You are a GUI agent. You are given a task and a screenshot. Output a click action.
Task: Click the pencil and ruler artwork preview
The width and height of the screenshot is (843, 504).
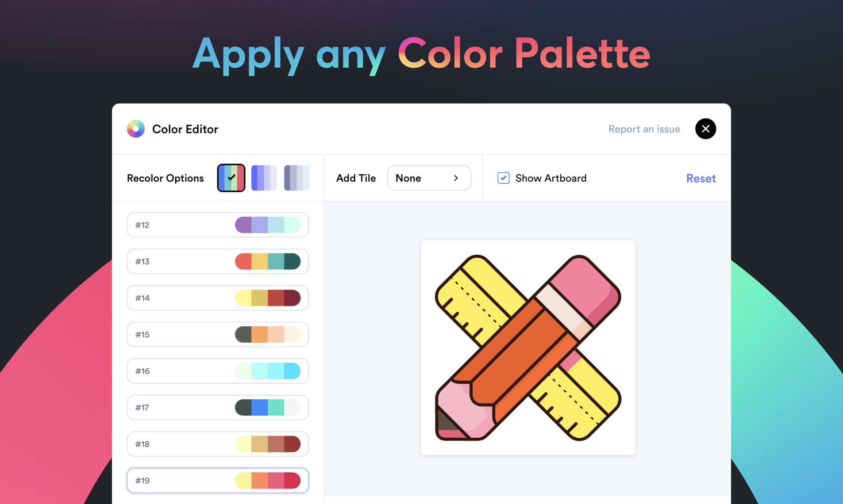(527, 347)
